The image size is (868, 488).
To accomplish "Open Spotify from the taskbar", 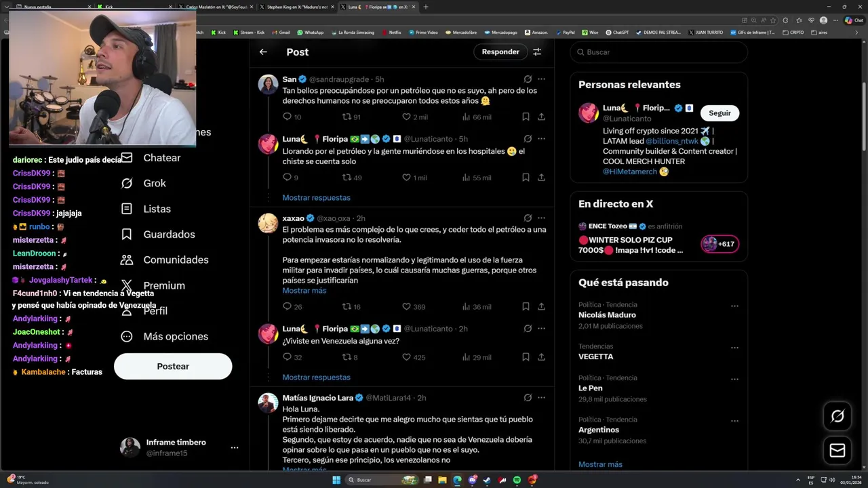I will [x=517, y=480].
